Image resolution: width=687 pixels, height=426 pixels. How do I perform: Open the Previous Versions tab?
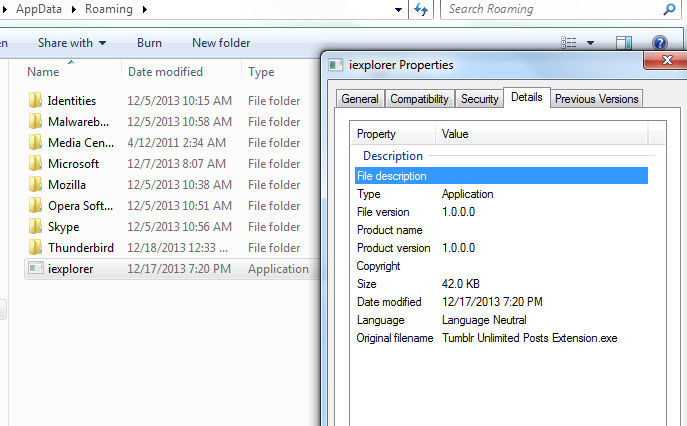[597, 99]
